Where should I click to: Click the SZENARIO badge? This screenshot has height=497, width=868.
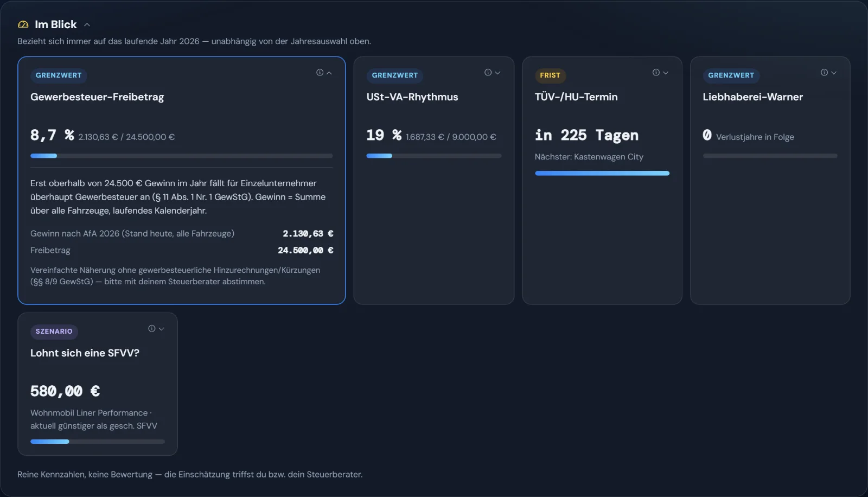point(54,332)
